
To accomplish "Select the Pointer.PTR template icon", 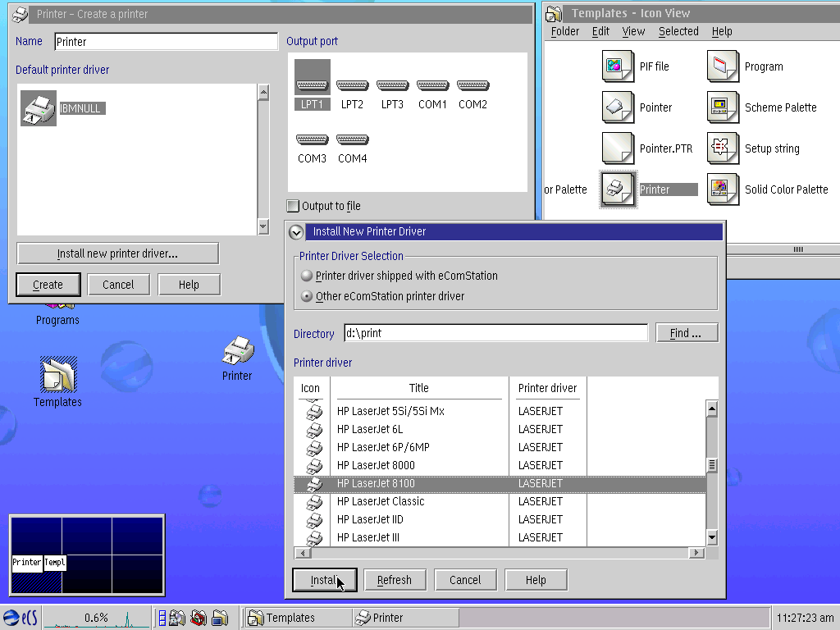I will [x=618, y=148].
